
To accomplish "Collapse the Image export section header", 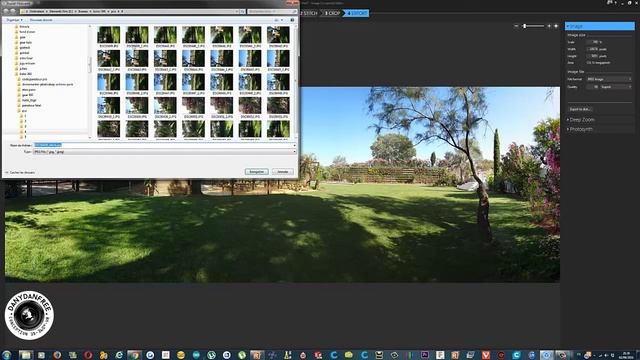I will (x=600, y=26).
